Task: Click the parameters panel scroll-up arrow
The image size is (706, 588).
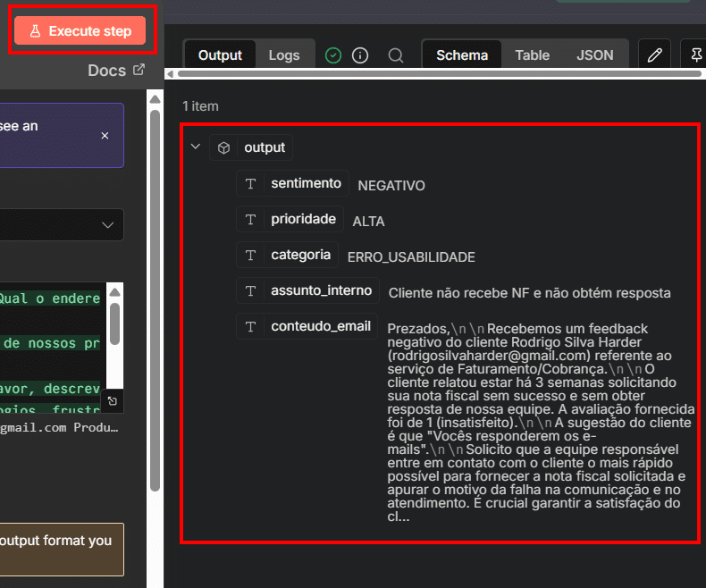Action: click(155, 99)
